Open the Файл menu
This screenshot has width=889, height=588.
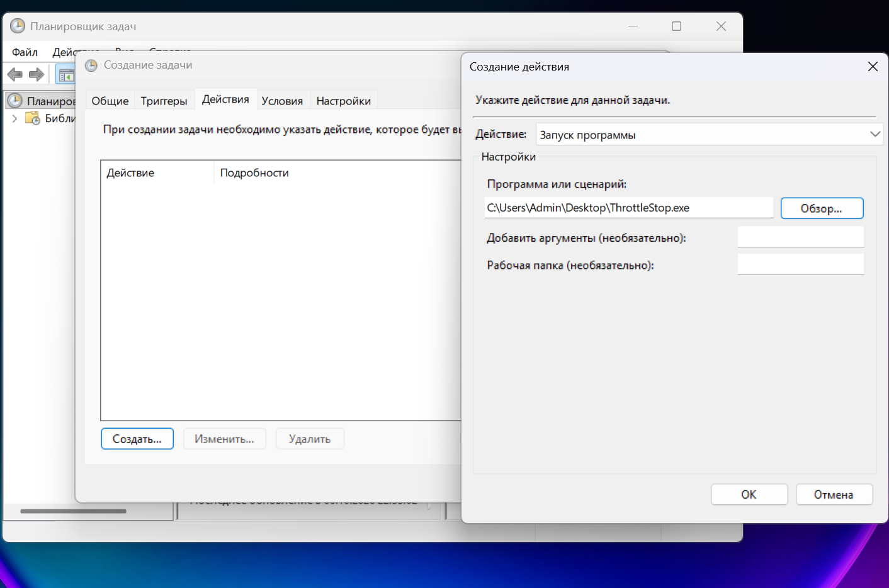25,52
